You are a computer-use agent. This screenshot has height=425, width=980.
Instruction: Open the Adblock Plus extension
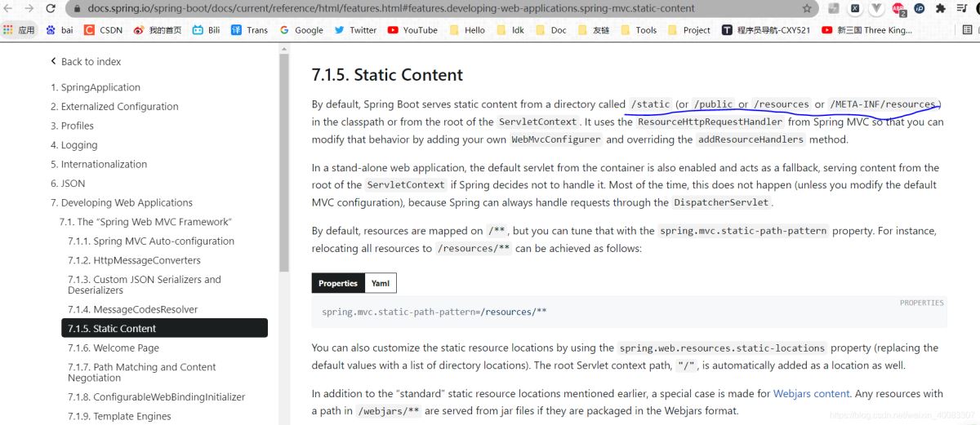(898, 9)
